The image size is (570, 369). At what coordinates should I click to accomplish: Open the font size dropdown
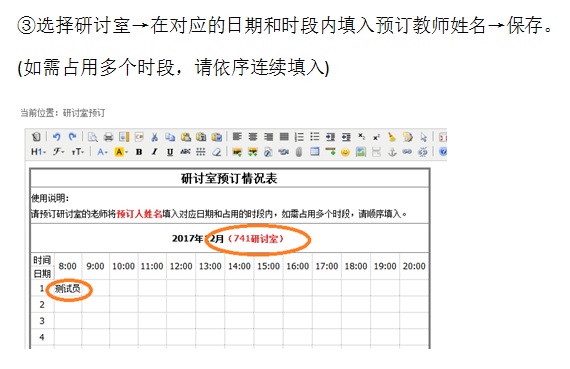tap(77, 152)
